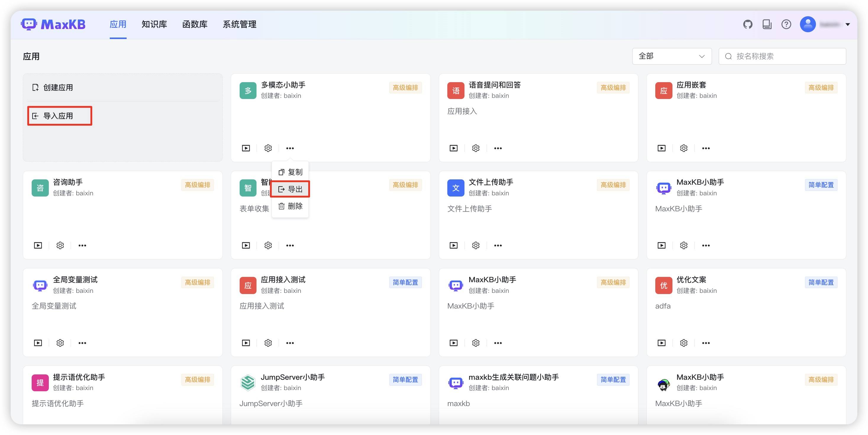This screenshot has height=435, width=868.
Task: Open the GitHub icon in the header
Action: pos(748,24)
